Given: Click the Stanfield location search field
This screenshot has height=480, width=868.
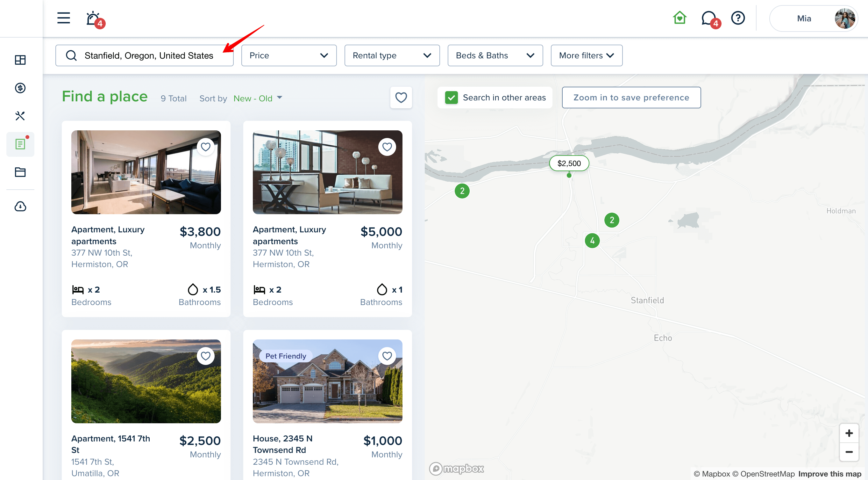Looking at the screenshot, I should 145,55.
